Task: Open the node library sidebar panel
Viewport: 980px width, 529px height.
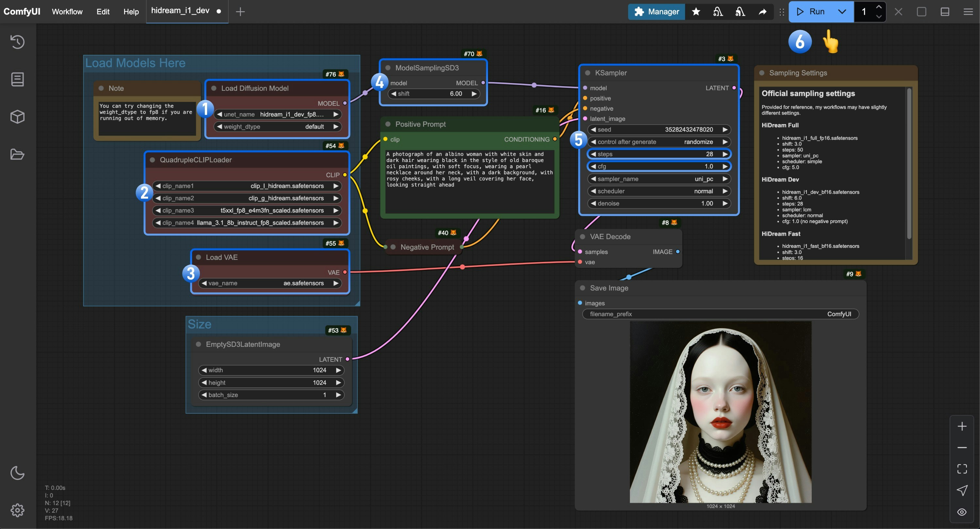Action: [x=18, y=79]
